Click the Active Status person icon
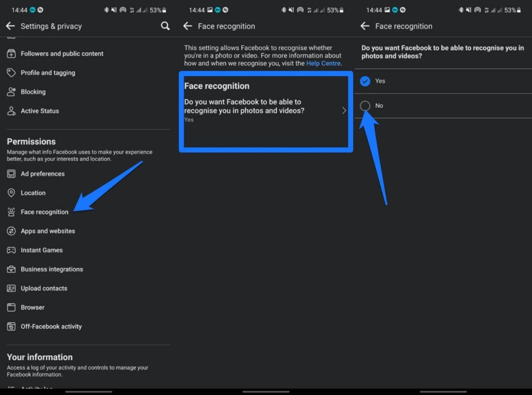532x395 pixels. coord(11,111)
